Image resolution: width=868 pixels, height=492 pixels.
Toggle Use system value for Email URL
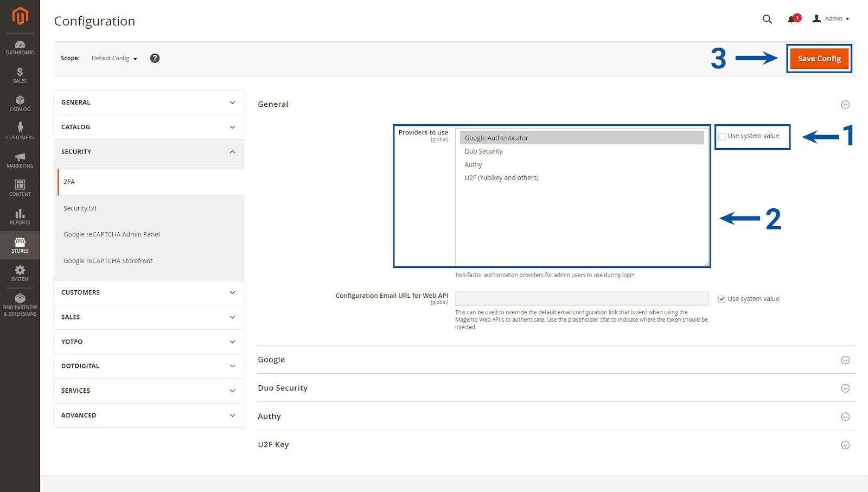point(722,299)
